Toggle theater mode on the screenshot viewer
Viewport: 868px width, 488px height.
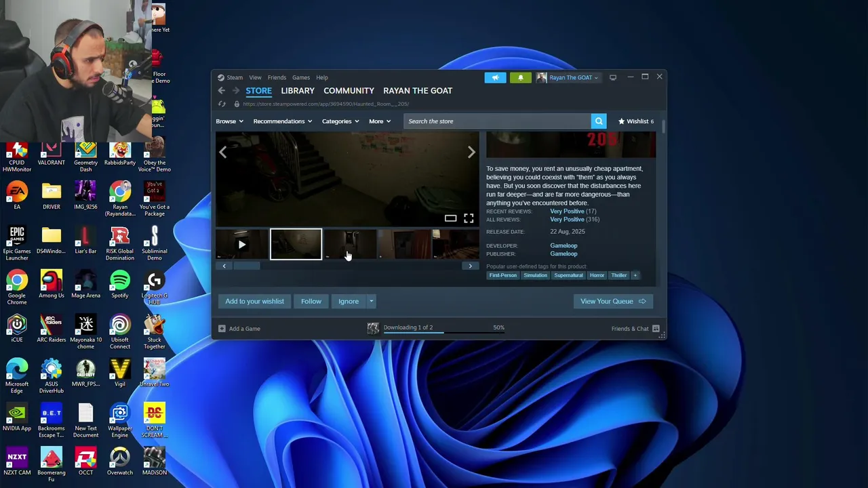[x=450, y=218]
